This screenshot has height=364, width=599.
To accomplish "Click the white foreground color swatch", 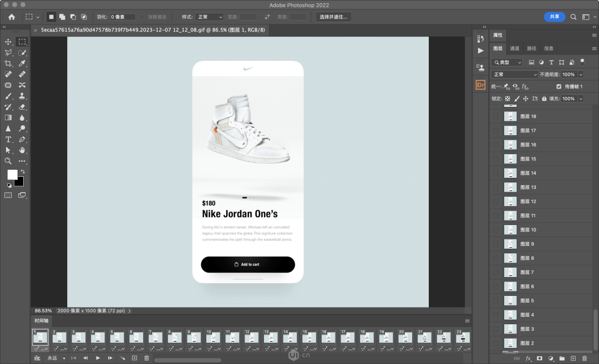I will tap(12, 175).
